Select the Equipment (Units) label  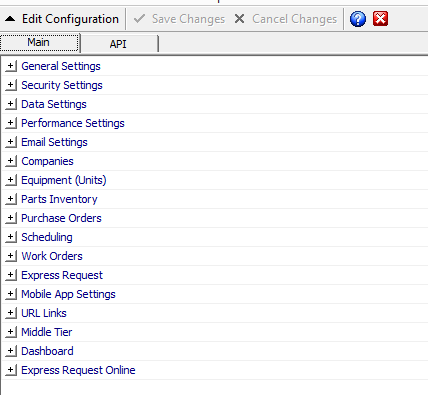pyautogui.click(x=64, y=180)
